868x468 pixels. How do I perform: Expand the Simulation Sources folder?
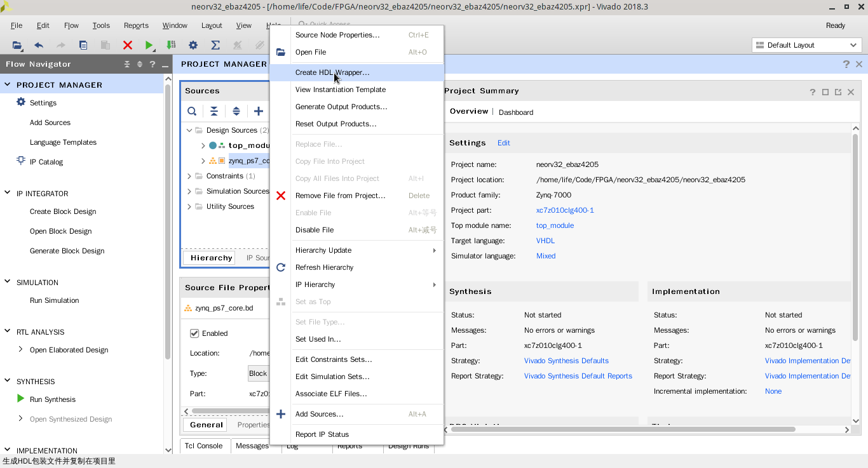click(x=189, y=191)
